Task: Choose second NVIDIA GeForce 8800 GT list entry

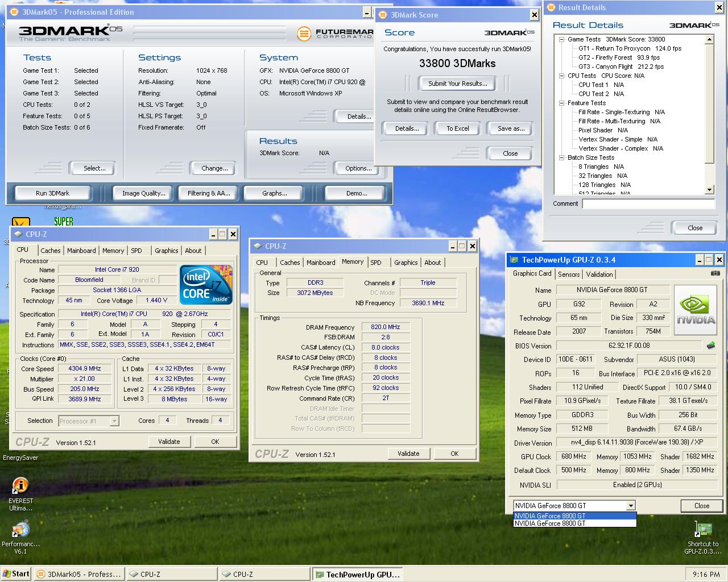Action: tap(574, 523)
